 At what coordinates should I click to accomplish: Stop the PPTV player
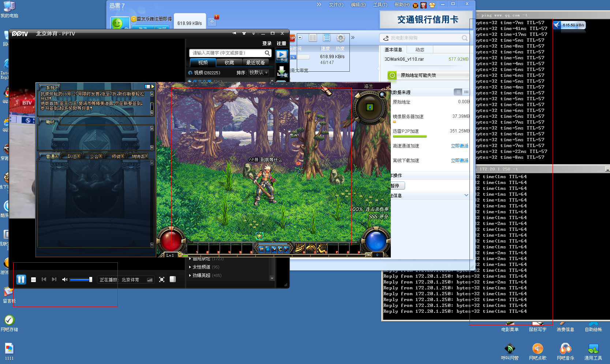33,280
